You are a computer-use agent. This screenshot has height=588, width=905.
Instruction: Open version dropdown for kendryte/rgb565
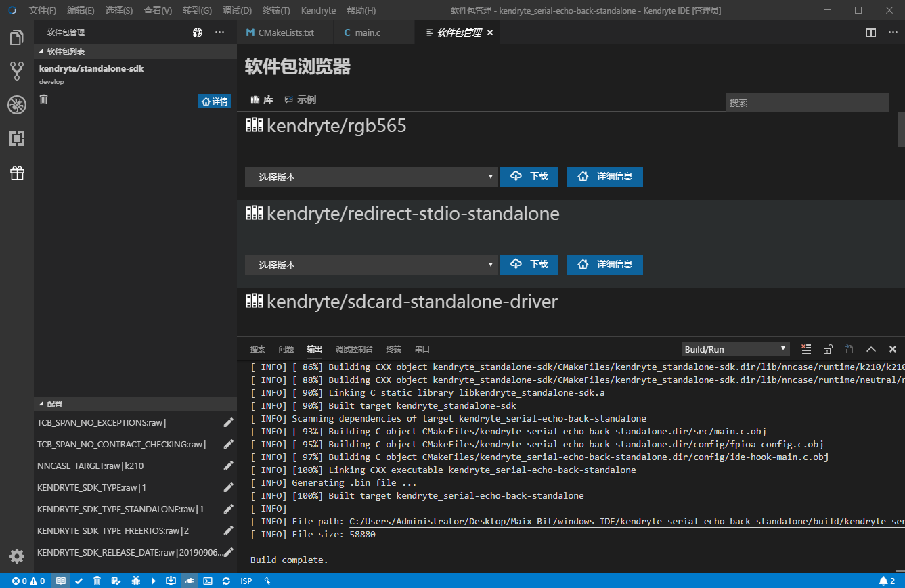(x=371, y=177)
